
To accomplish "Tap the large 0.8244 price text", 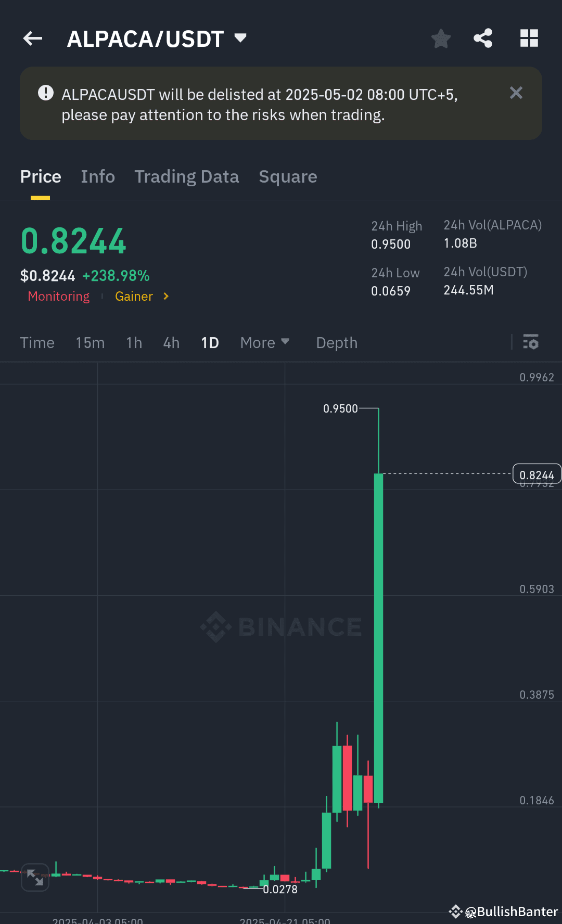I will (73, 241).
